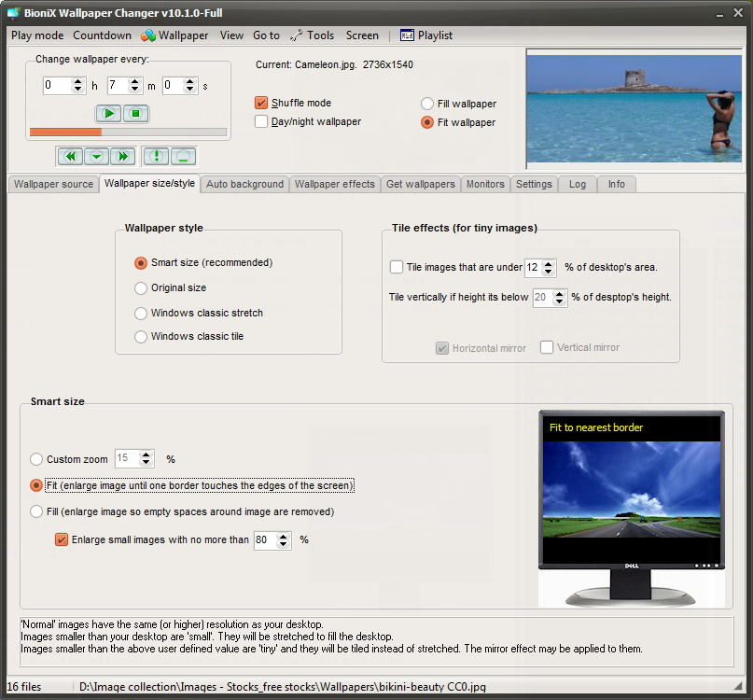This screenshot has height=700, width=753.
Task: Open the Get wallpapers tab
Action: [x=421, y=184]
